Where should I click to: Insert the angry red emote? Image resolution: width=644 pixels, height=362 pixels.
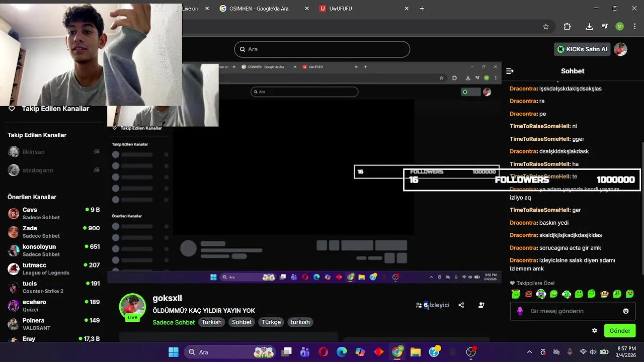pos(528,294)
